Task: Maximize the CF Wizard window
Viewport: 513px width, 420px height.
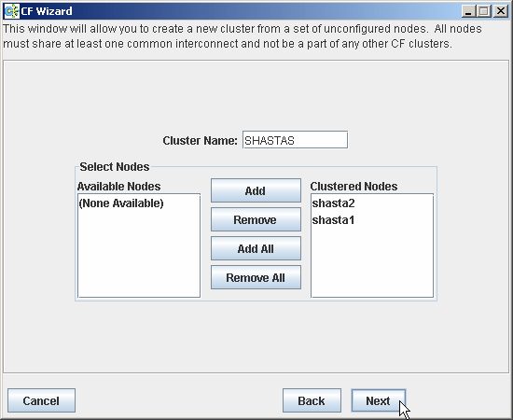Action: pos(484,11)
